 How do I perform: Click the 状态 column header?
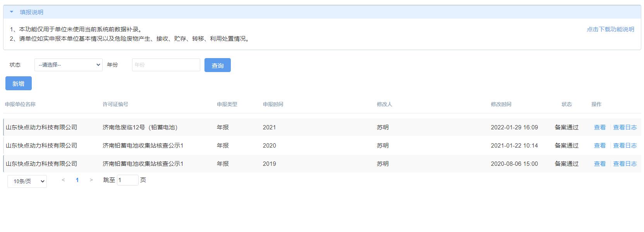(x=567, y=104)
